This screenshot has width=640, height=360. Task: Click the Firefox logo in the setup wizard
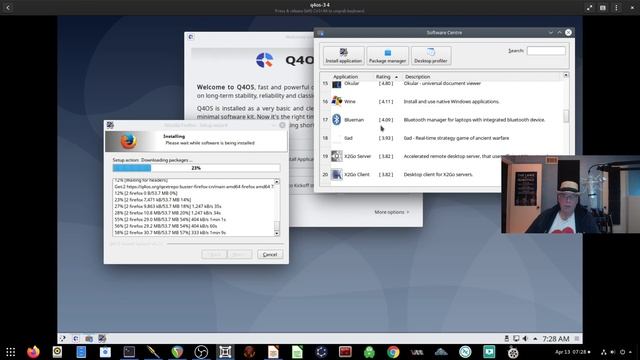[x=128, y=141]
